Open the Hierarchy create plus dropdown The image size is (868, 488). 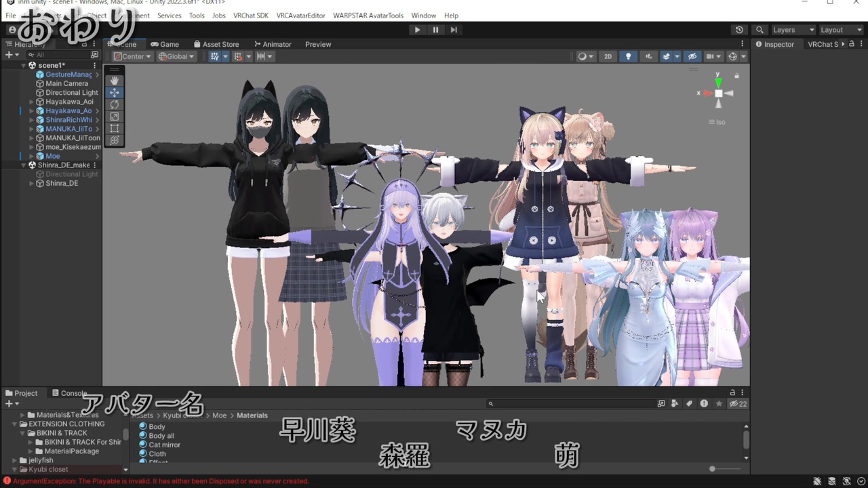11,55
